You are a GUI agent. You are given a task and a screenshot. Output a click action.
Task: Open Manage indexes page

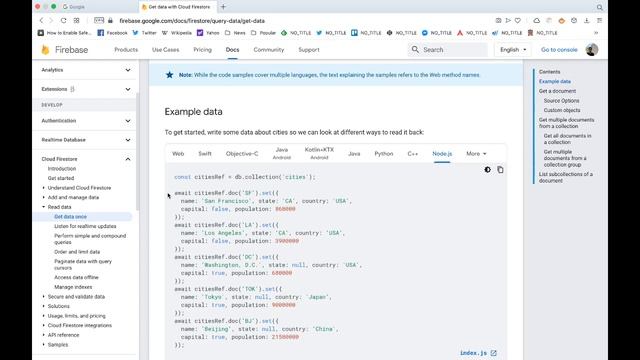(x=73, y=287)
